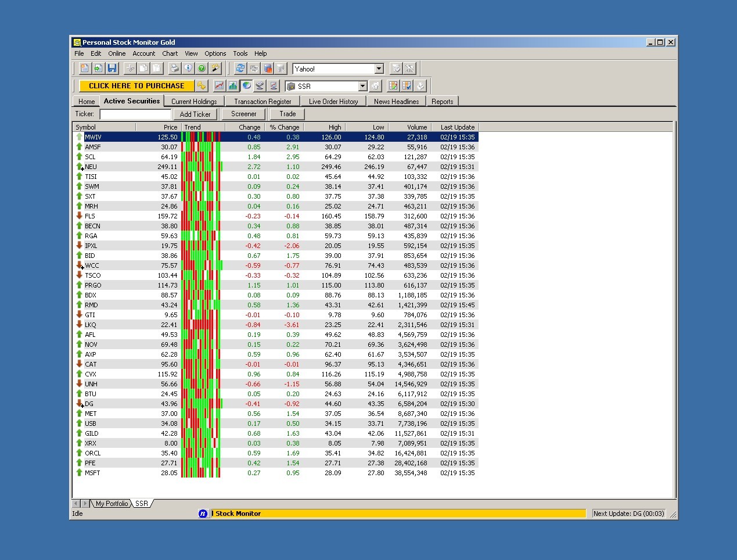Open the Print icon
This screenshot has width=737, height=560.
pyautogui.click(x=174, y=68)
